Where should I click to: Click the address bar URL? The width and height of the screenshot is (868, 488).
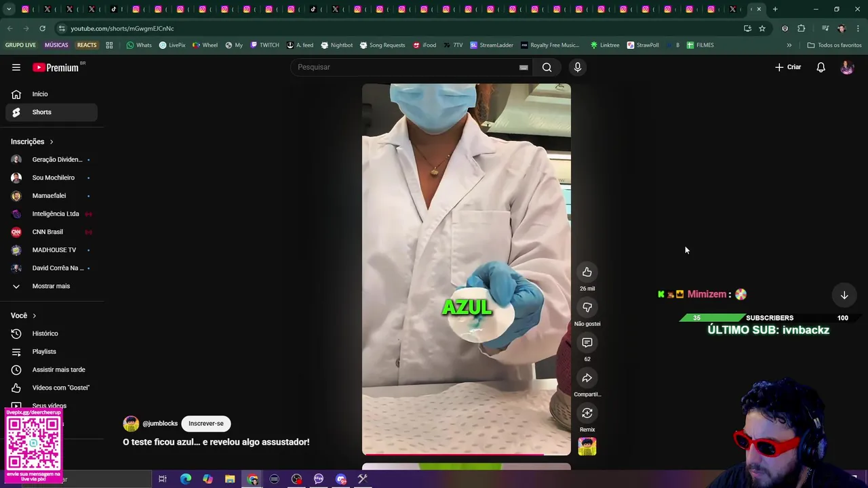pos(122,28)
